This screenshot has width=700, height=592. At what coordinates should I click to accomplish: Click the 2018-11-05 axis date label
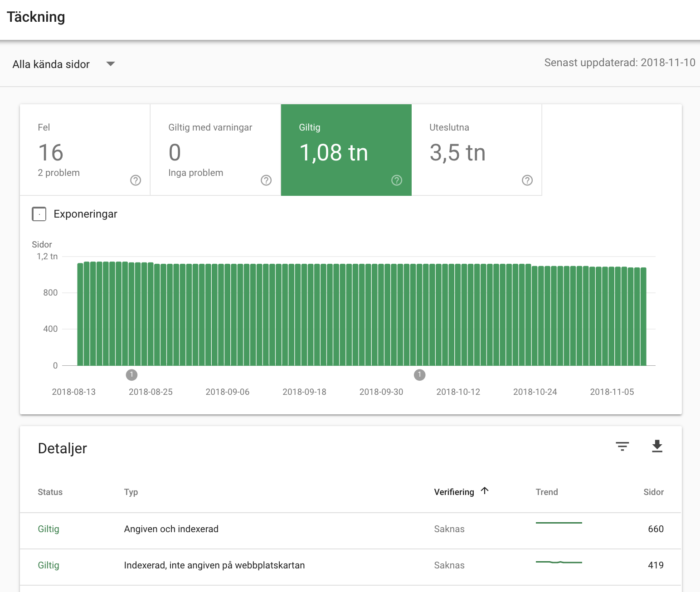[612, 392]
